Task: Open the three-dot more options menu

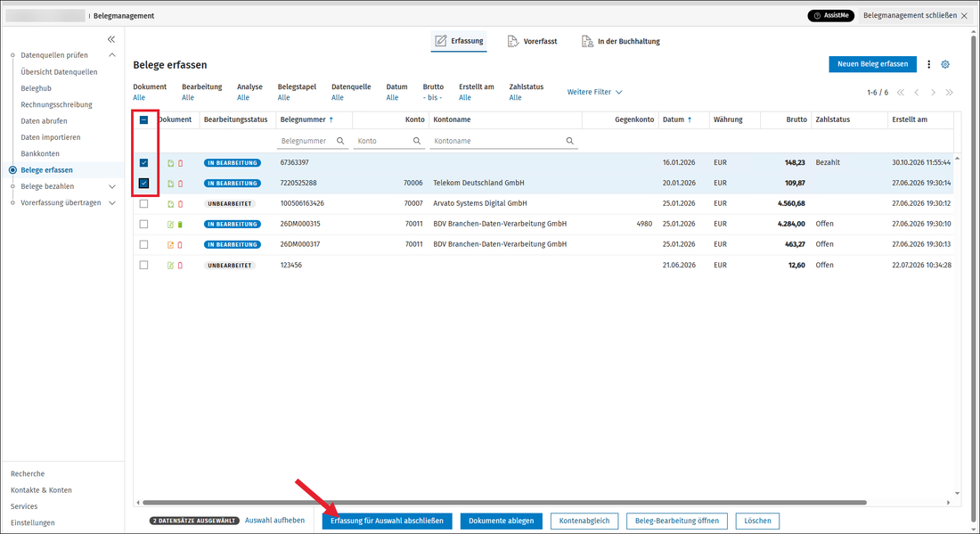Action: tap(928, 64)
